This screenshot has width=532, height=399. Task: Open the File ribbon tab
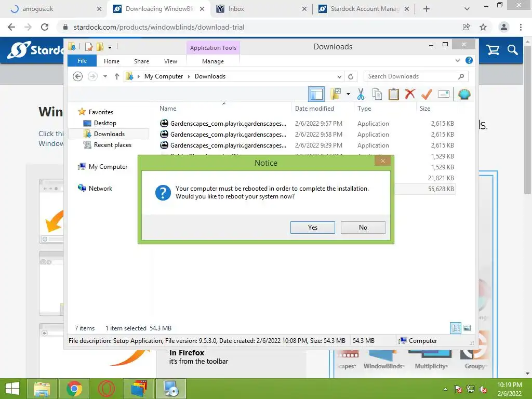(x=82, y=61)
